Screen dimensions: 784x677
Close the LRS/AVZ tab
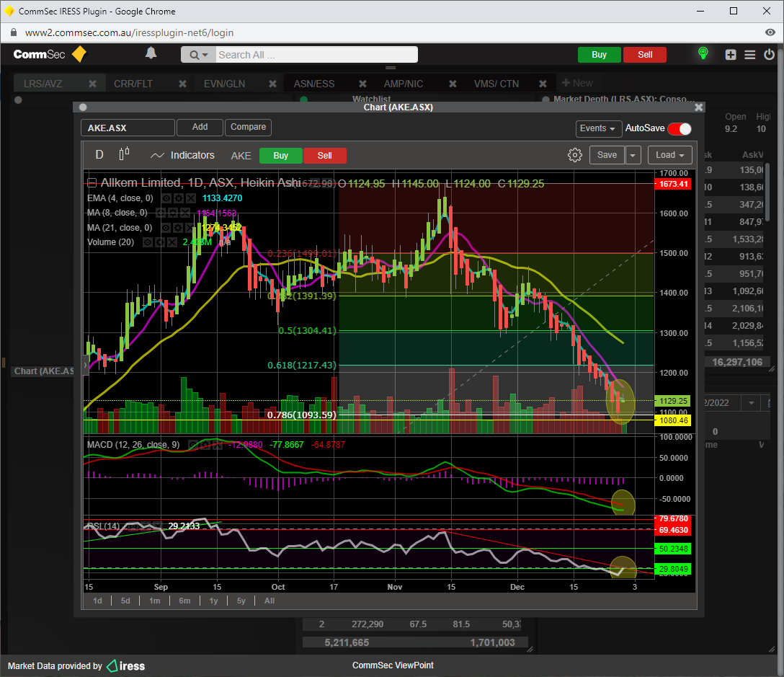[x=92, y=84]
